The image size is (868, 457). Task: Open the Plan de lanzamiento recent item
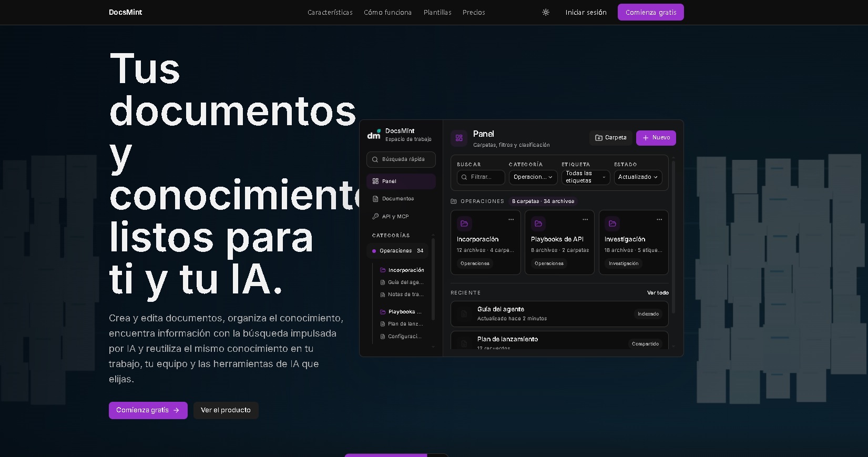coord(559,340)
